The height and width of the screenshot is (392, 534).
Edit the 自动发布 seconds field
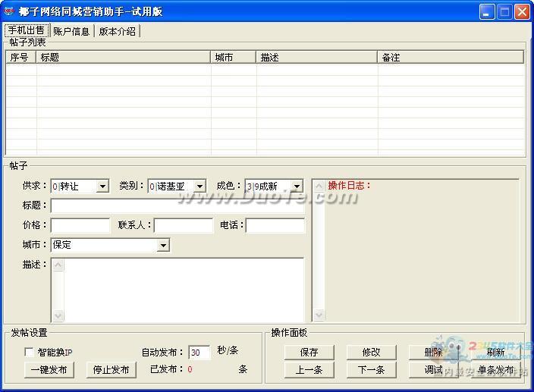(x=199, y=353)
